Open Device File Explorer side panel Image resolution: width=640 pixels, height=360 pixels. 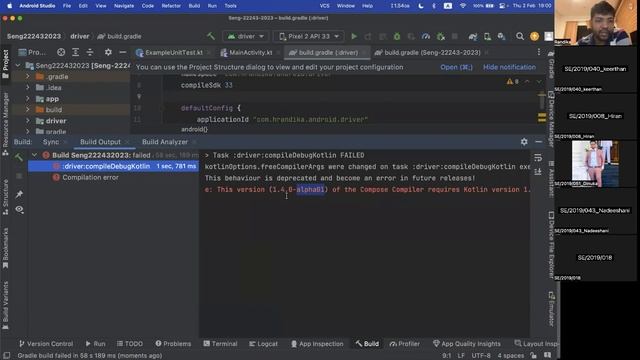point(551,245)
